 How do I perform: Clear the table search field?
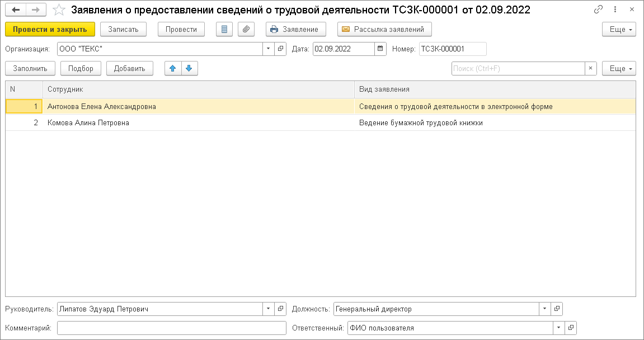pos(590,68)
